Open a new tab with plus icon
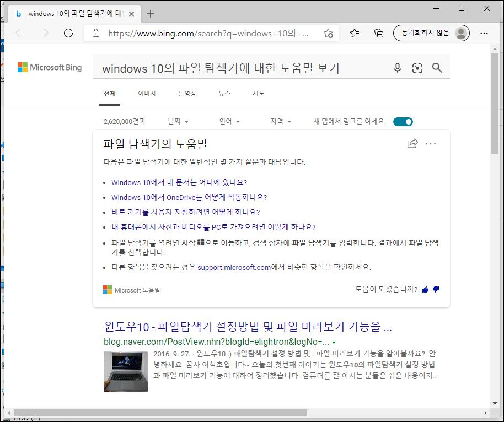Image resolution: width=504 pixels, height=422 pixels. click(x=151, y=14)
